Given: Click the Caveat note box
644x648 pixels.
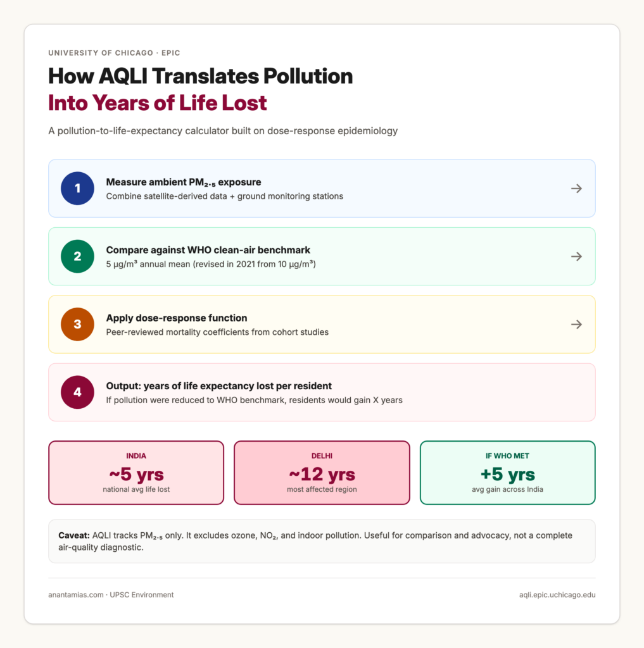Looking at the screenshot, I should [x=322, y=542].
